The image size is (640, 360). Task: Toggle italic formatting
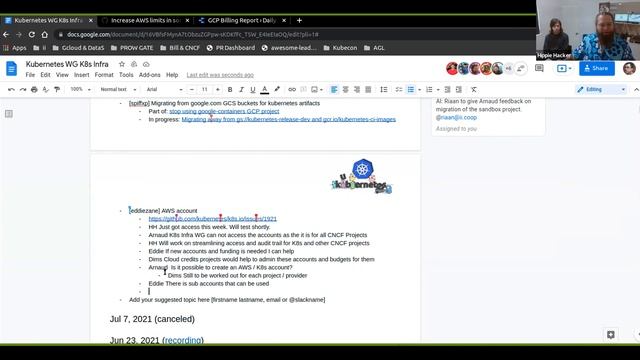click(241, 89)
